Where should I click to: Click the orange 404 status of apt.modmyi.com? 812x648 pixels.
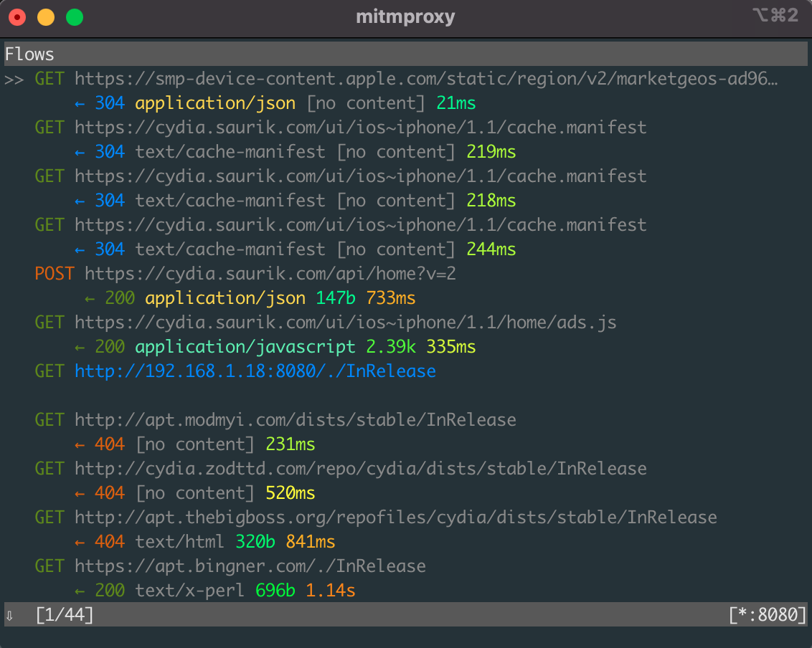110,444
